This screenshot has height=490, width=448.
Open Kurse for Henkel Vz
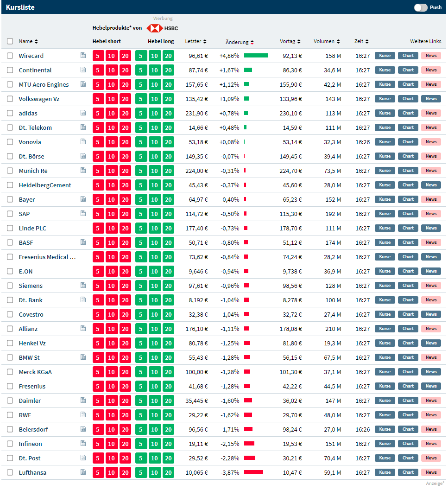tap(385, 343)
